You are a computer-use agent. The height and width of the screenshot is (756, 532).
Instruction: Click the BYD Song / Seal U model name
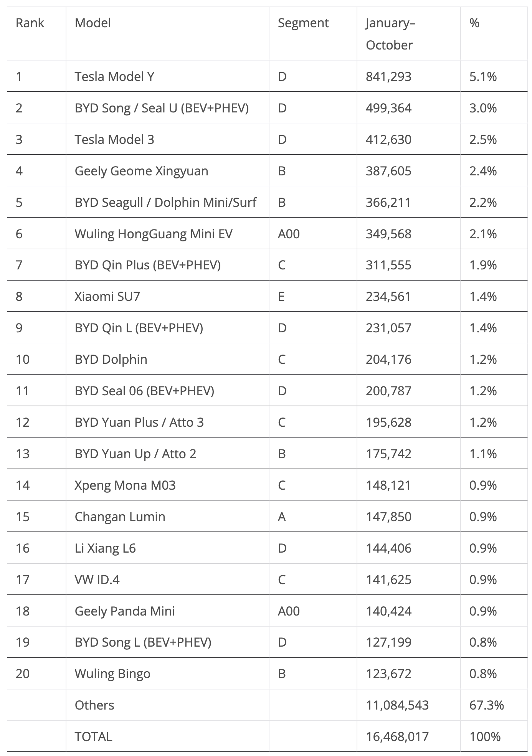(162, 108)
